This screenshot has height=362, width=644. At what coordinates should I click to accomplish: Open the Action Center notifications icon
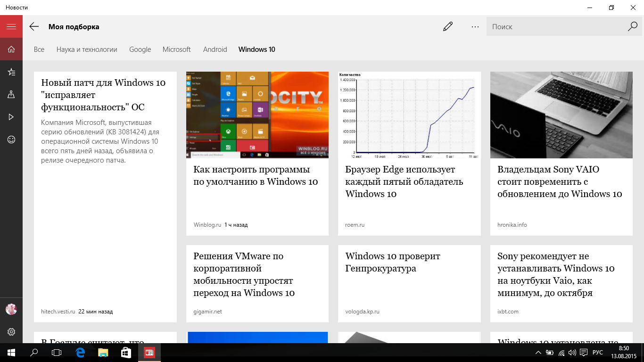pyautogui.click(x=584, y=353)
